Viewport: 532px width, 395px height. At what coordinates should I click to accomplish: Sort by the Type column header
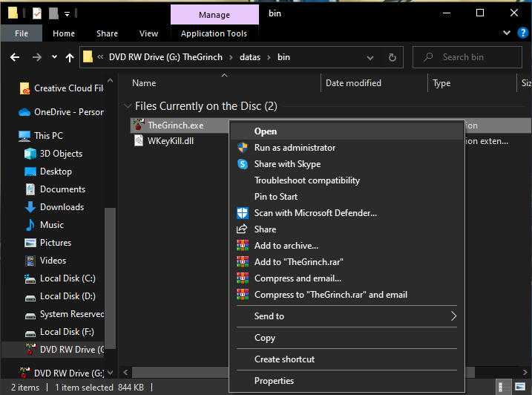point(441,83)
